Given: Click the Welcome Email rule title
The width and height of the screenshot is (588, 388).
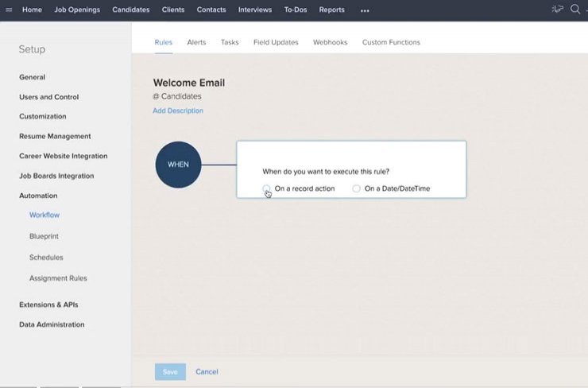Looking at the screenshot, I should pyautogui.click(x=189, y=83).
